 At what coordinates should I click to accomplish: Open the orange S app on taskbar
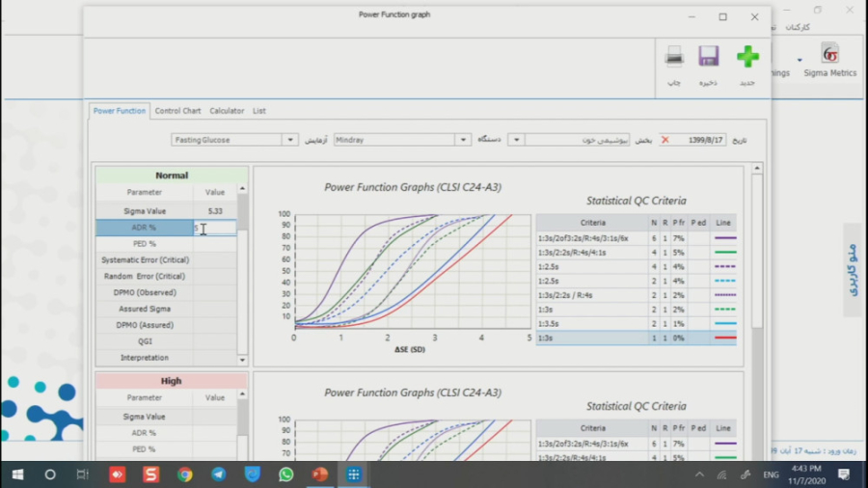[x=150, y=474]
